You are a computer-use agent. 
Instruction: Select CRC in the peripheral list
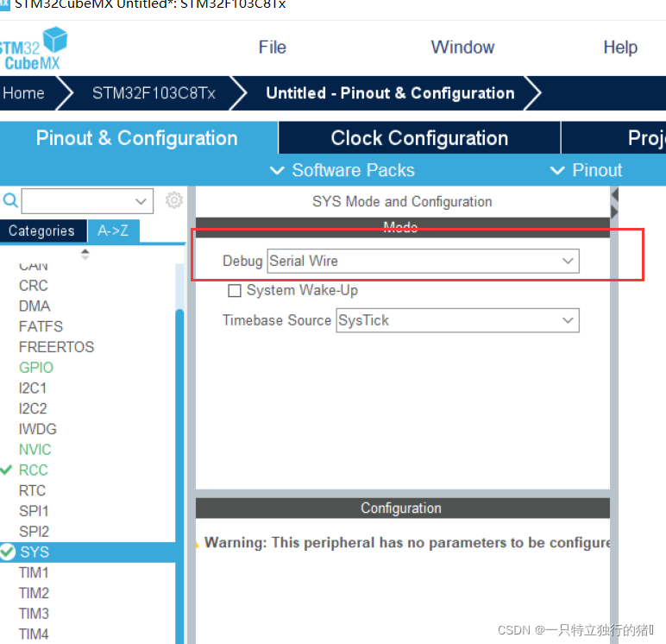tap(34, 286)
